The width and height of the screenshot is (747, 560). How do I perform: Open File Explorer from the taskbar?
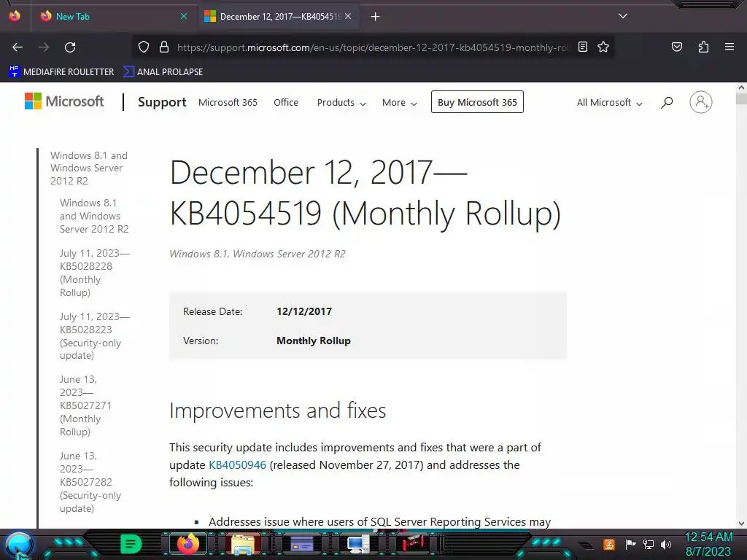point(243,544)
